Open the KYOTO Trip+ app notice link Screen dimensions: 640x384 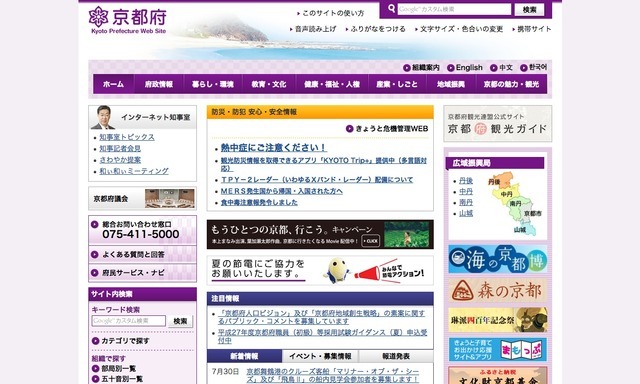coord(324,164)
